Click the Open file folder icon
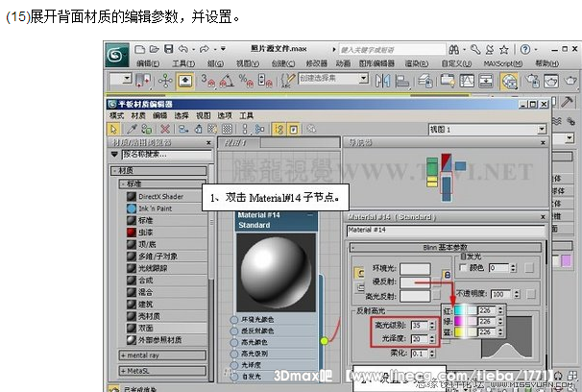 155,49
